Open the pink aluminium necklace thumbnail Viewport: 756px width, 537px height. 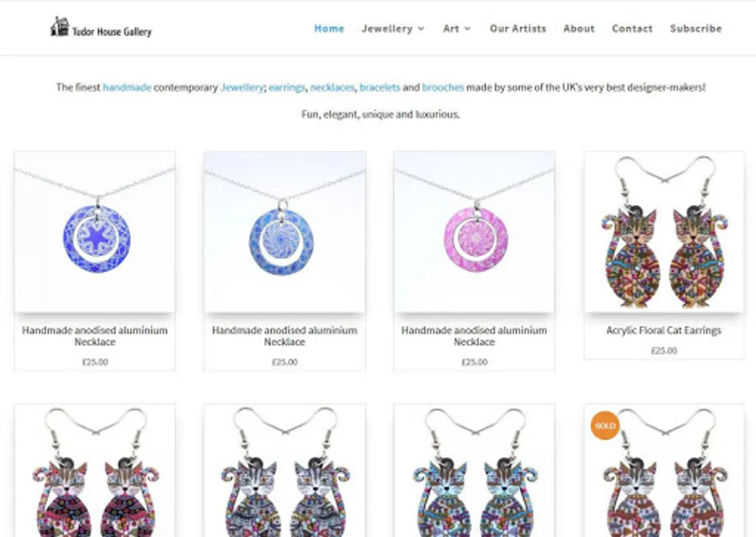[x=474, y=232]
